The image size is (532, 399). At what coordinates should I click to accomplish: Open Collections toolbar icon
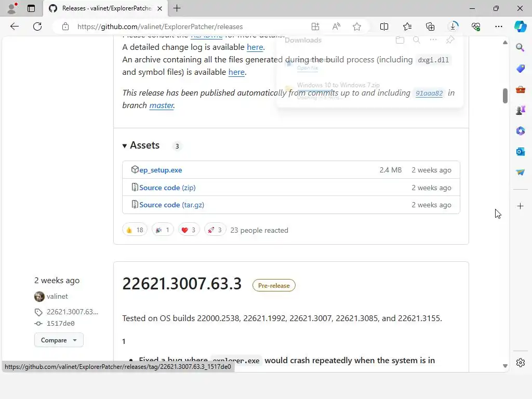tap(430, 26)
